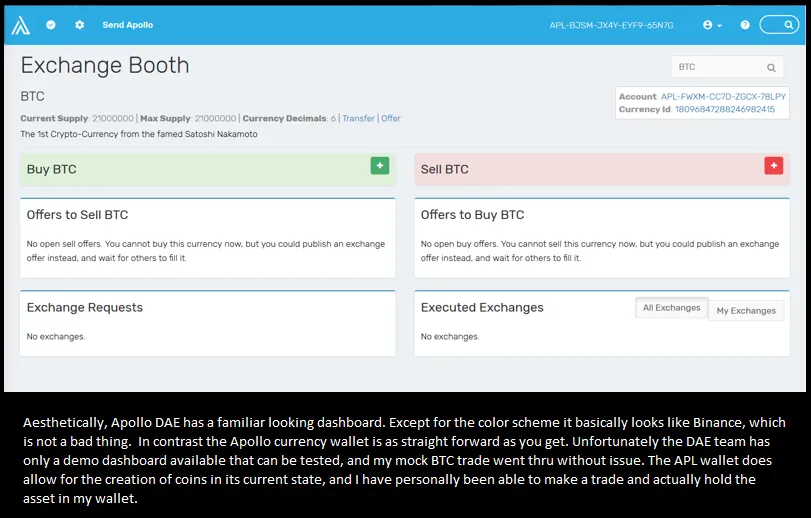Click Max Supply value 21000000
811x518 pixels.
tap(215, 118)
